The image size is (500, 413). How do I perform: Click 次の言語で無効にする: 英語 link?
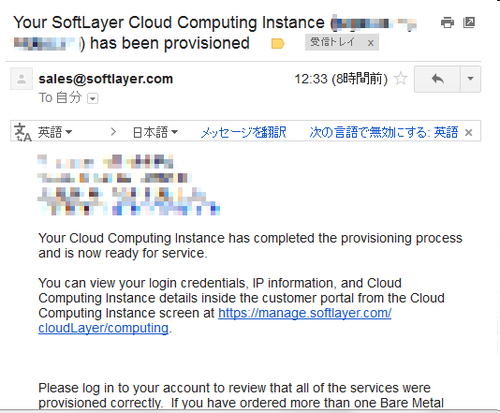pos(384,132)
